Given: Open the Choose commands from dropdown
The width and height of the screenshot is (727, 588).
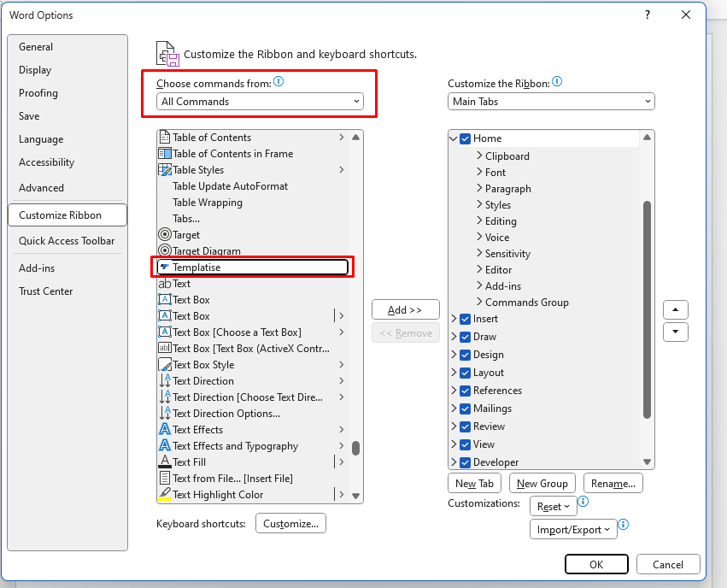Looking at the screenshot, I should point(260,102).
